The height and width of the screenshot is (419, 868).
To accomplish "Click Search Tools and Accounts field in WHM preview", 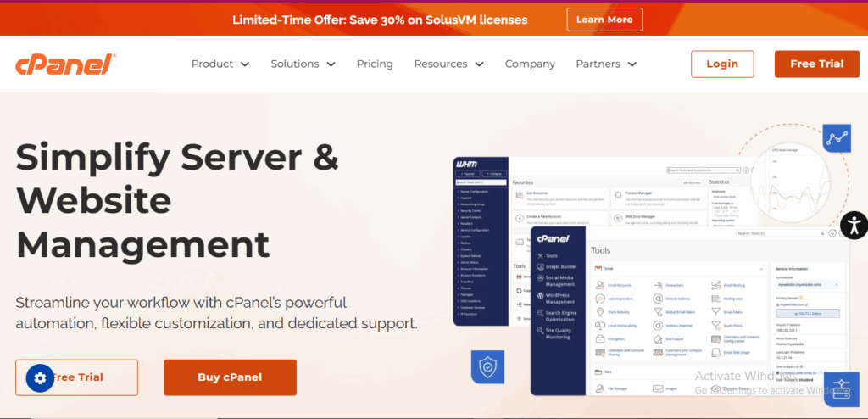I will [x=704, y=170].
